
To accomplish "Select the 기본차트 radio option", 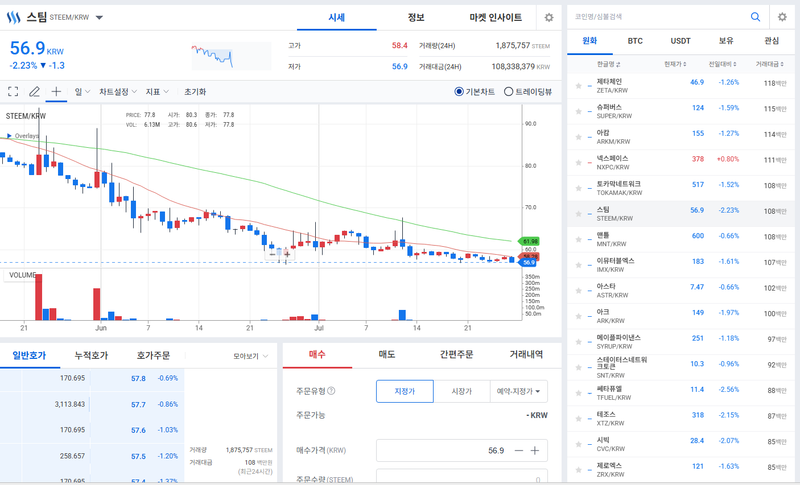I will (459, 92).
